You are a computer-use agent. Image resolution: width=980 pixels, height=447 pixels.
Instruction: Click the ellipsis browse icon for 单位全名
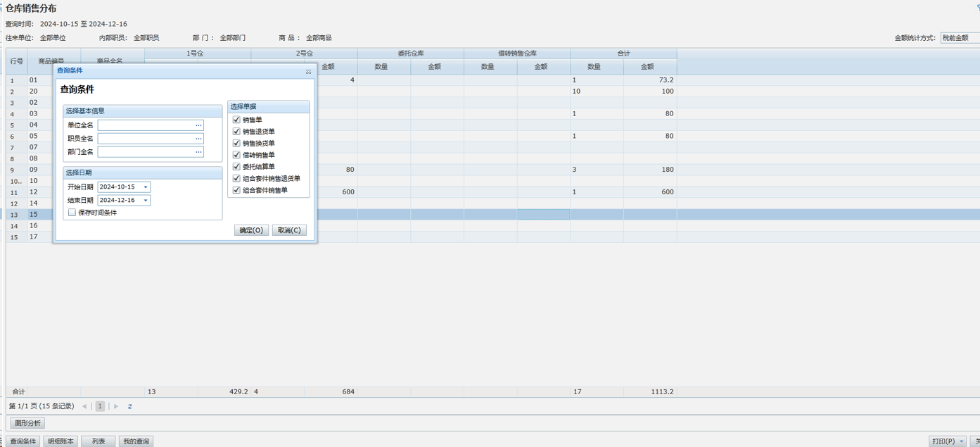[x=198, y=125]
